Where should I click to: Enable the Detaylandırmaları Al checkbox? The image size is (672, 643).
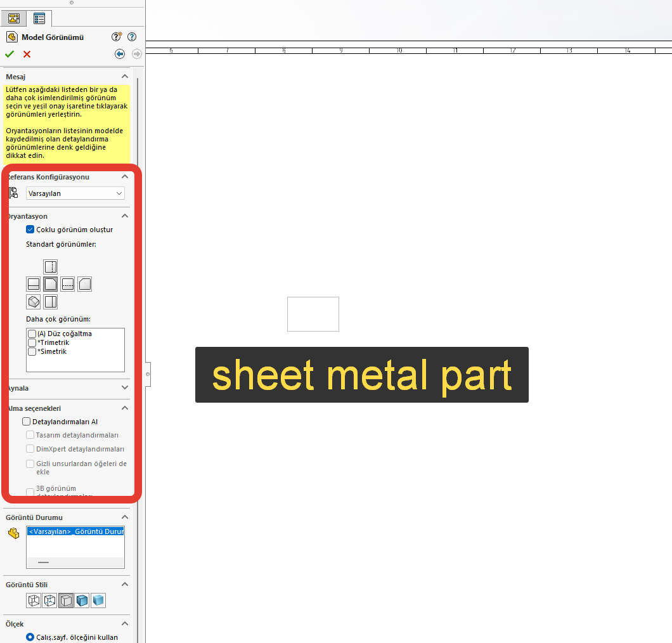coord(27,422)
